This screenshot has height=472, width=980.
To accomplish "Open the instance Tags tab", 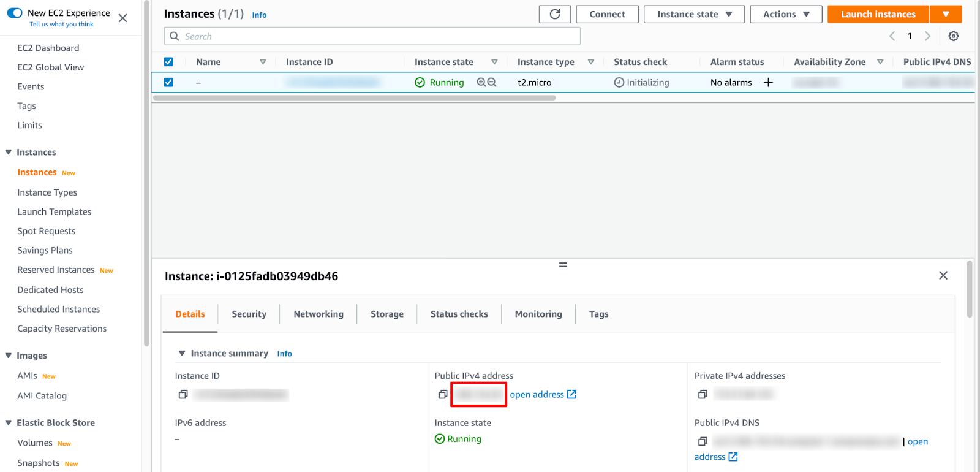I will point(599,314).
